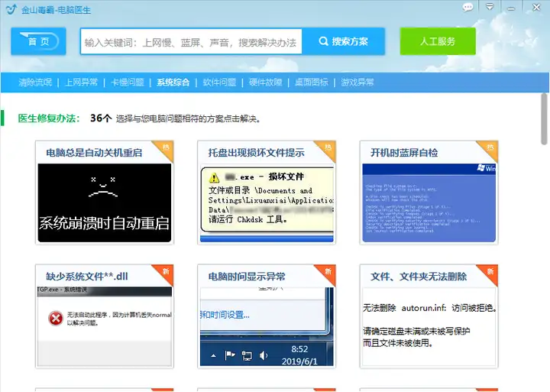Click hot badge on 托盘出现损坏文件提示 card
The height and width of the screenshot is (392, 550).
[x=328, y=149]
